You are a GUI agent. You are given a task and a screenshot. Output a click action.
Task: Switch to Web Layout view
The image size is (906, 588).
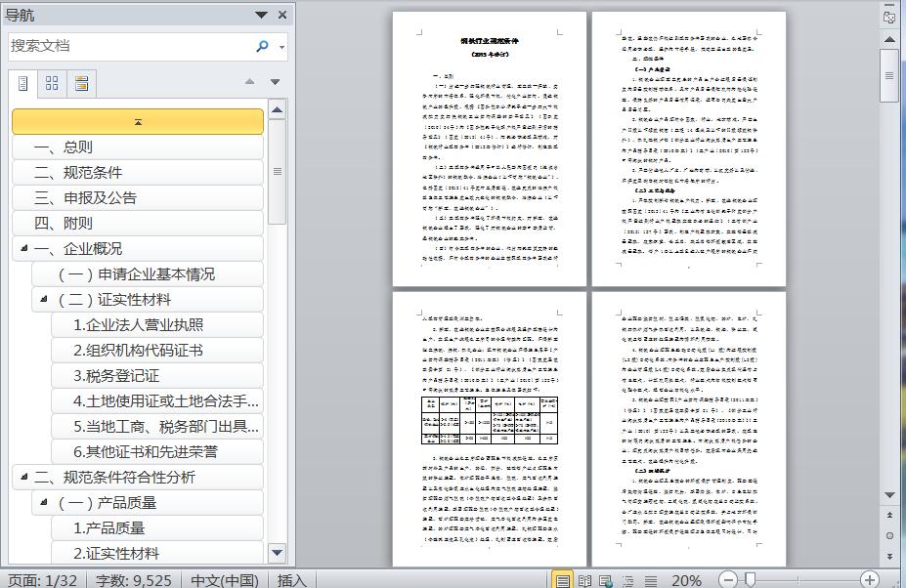tap(606, 580)
